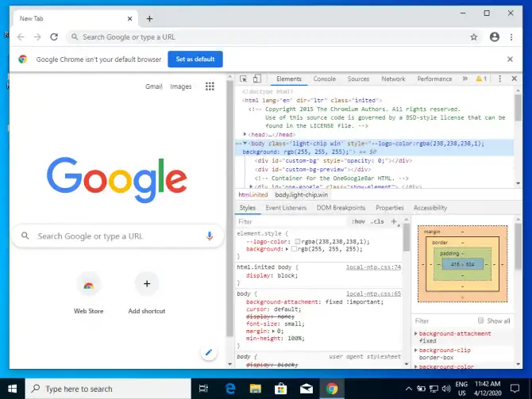Open local-ntp.css:65 source link
Image resolution: width=532 pixels, height=399 pixels.
click(x=373, y=293)
